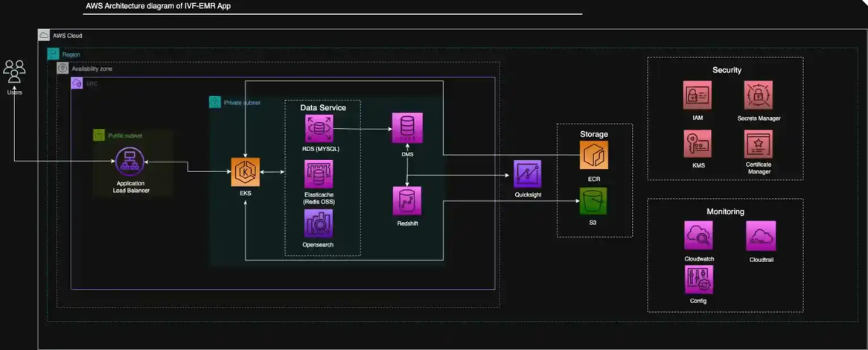Select the KMS label text
Viewport: 868px width, 350px height.
click(x=698, y=165)
